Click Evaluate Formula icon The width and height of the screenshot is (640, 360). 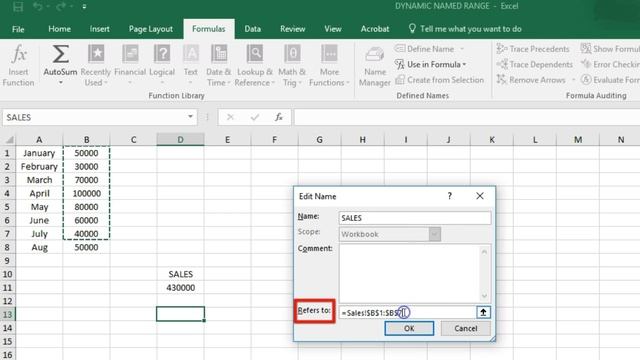click(586, 80)
